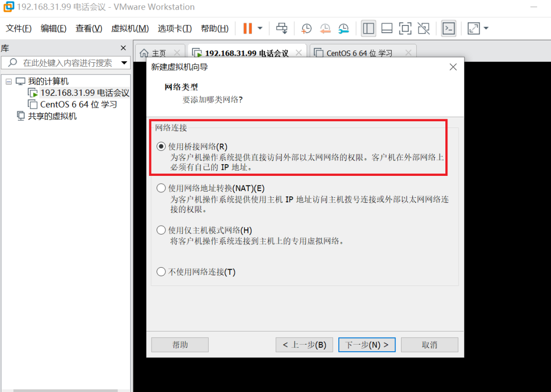Click the orange pause virtual machine icon
551x392 pixels.
tap(248, 29)
